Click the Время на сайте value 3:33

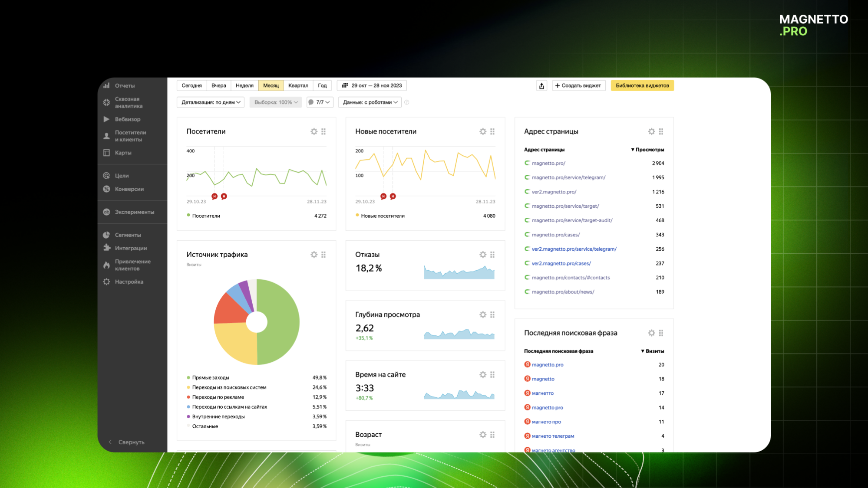365,388
